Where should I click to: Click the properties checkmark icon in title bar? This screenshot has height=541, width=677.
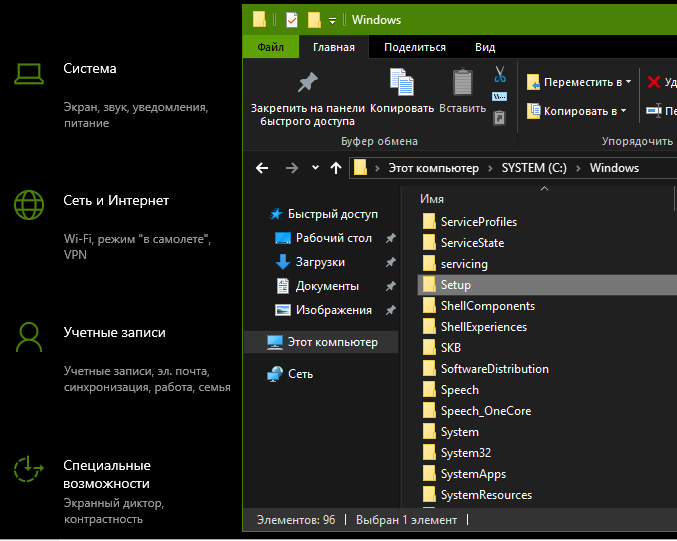pyautogui.click(x=292, y=20)
